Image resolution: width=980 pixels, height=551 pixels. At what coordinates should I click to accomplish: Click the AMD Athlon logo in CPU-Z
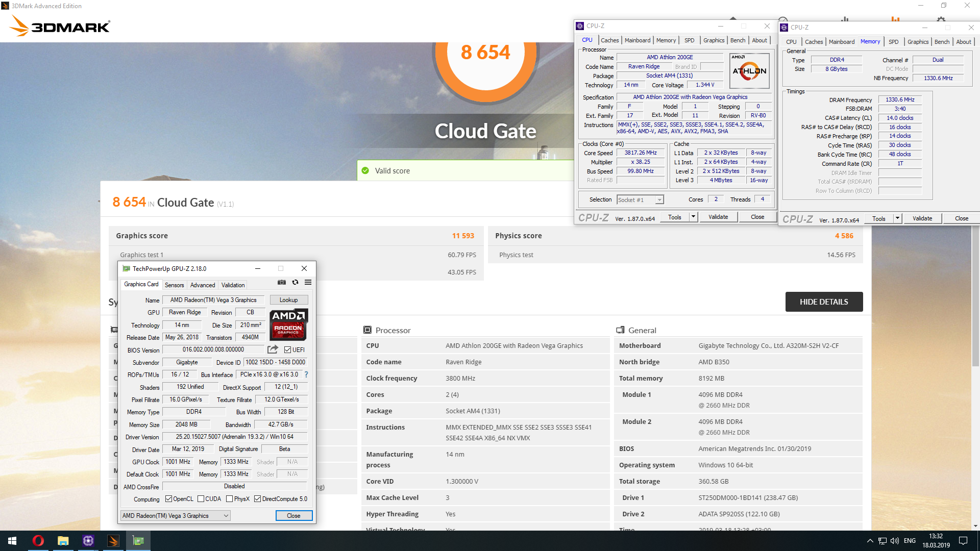pyautogui.click(x=749, y=71)
